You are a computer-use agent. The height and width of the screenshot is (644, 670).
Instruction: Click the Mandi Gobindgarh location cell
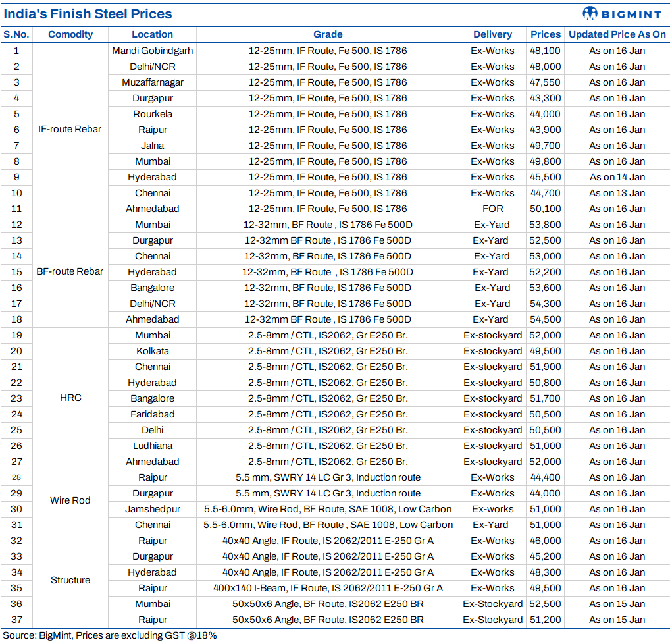152,51
